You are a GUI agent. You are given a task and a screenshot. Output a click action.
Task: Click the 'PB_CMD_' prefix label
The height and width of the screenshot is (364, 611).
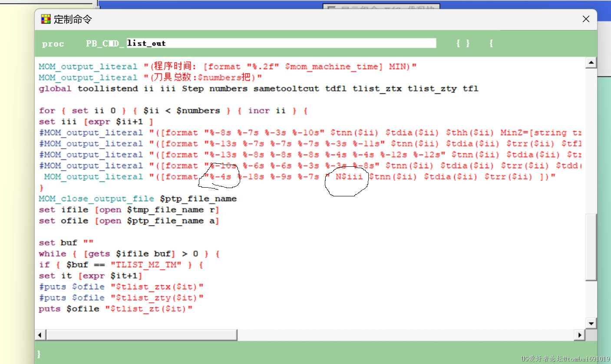[x=106, y=43]
